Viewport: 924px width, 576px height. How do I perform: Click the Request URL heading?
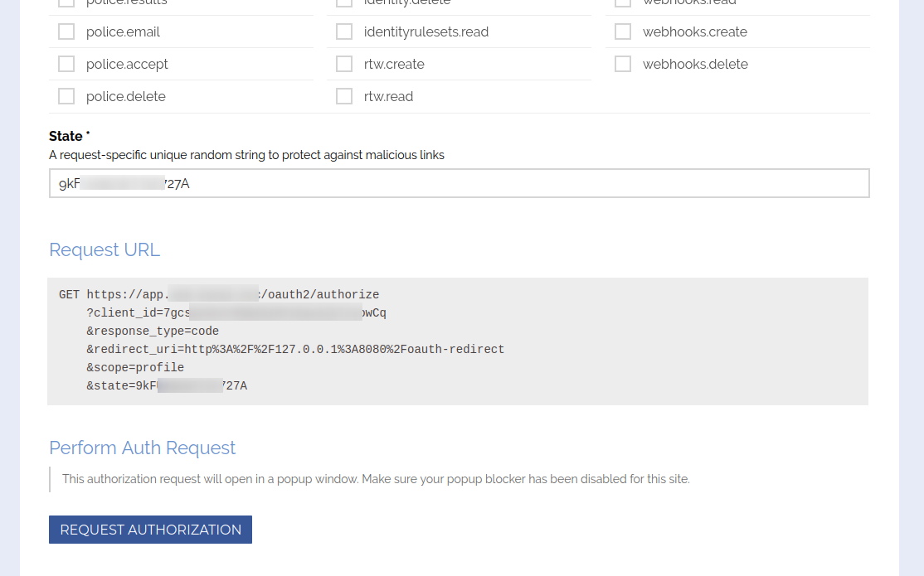(105, 250)
